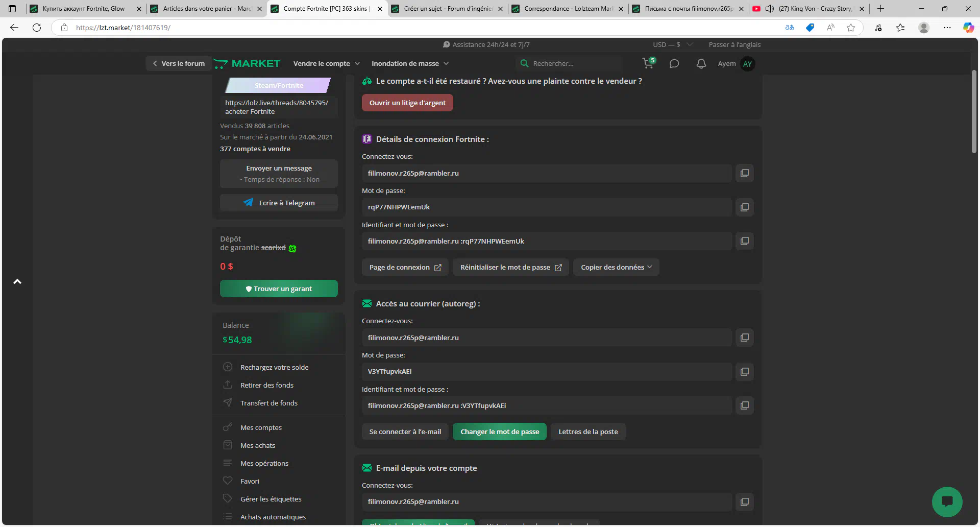Click Trouver un garant button
980x527 pixels.
coord(279,289)
